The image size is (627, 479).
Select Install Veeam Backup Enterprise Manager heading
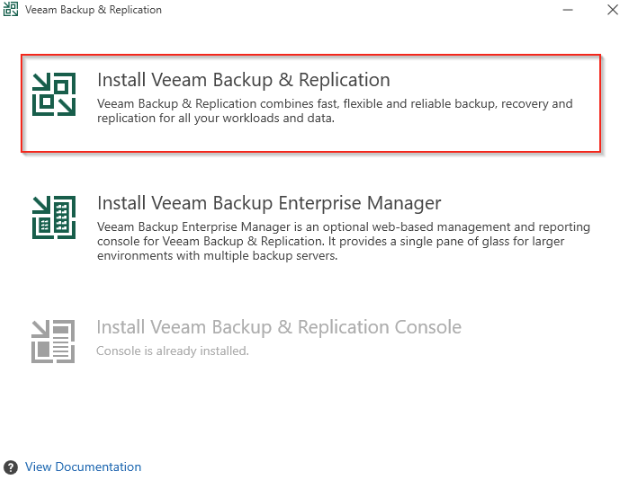click(269, 203)
